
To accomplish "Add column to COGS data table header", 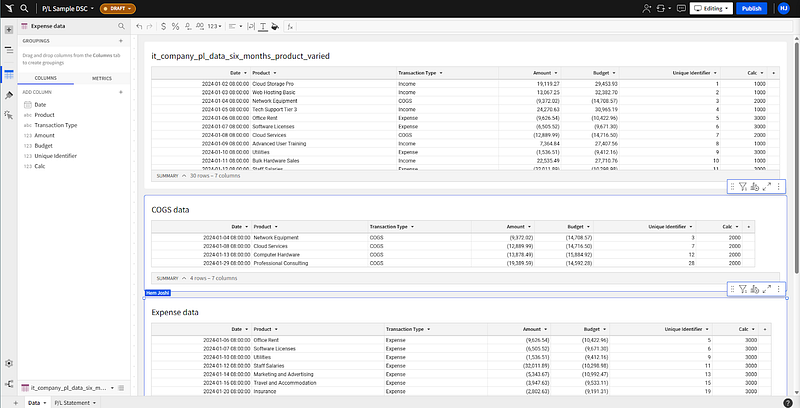I will [748, 226].
